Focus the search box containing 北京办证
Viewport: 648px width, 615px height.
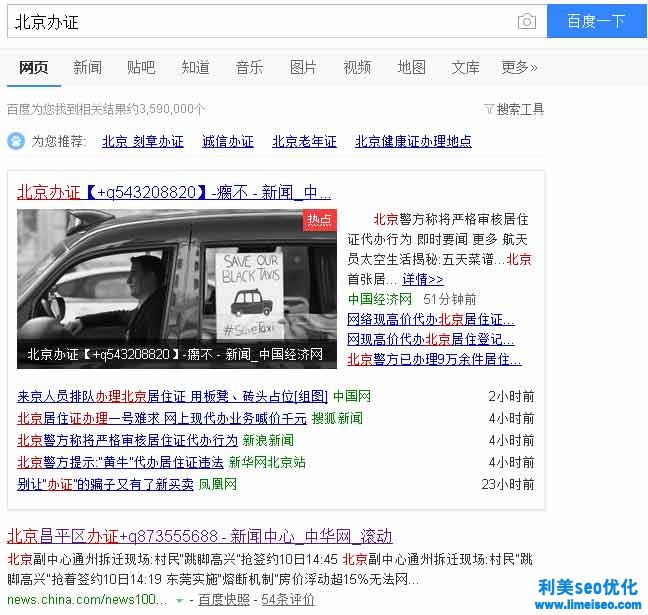[277, 21]
